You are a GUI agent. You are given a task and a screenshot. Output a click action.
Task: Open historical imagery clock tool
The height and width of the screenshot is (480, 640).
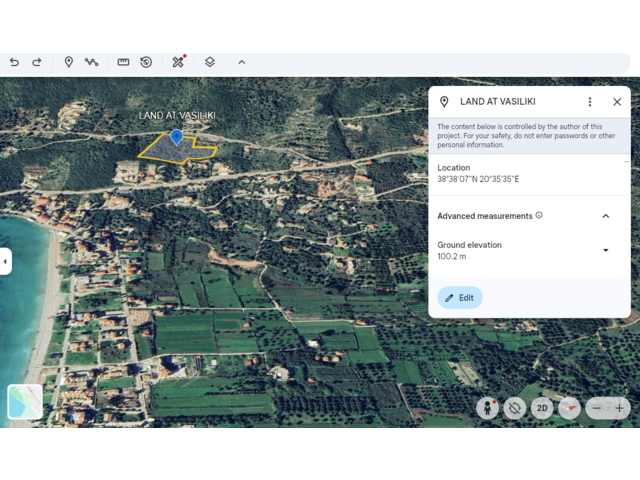click(x=146, y=62)
